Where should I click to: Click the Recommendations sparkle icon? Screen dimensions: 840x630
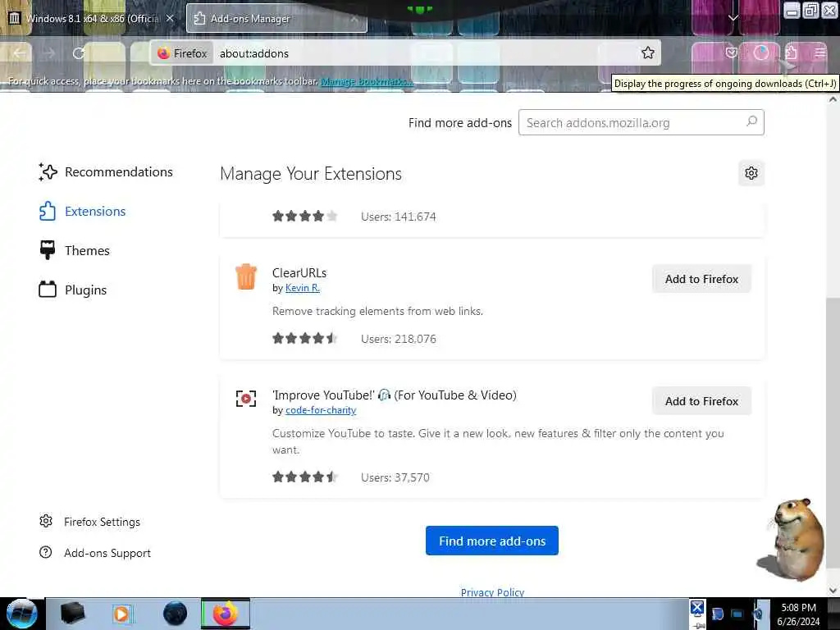(48, 172)
